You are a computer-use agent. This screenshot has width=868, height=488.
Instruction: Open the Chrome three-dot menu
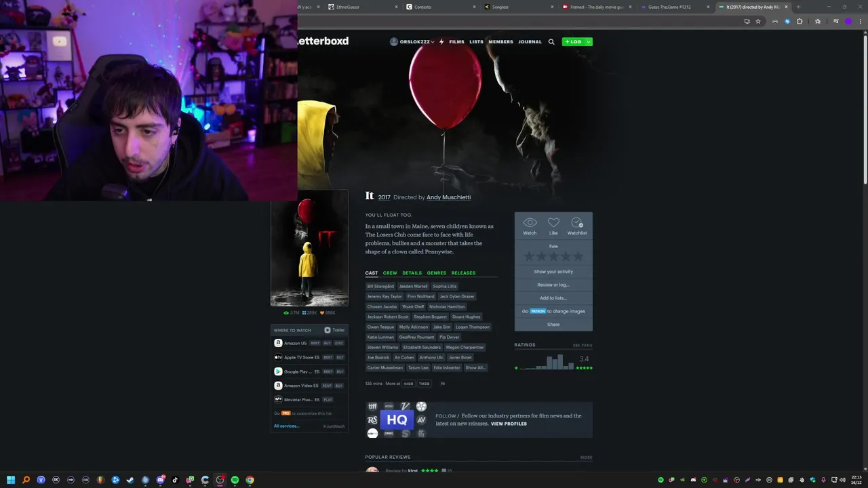point(860,21)
